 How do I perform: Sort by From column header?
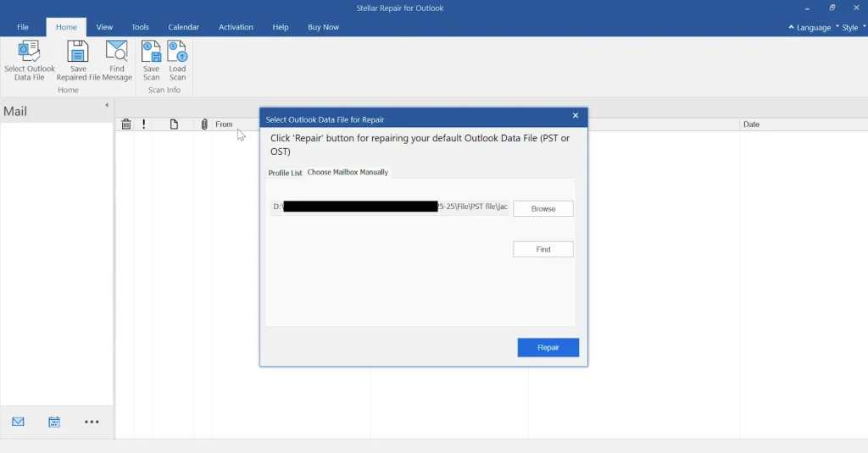click(224, 124)
